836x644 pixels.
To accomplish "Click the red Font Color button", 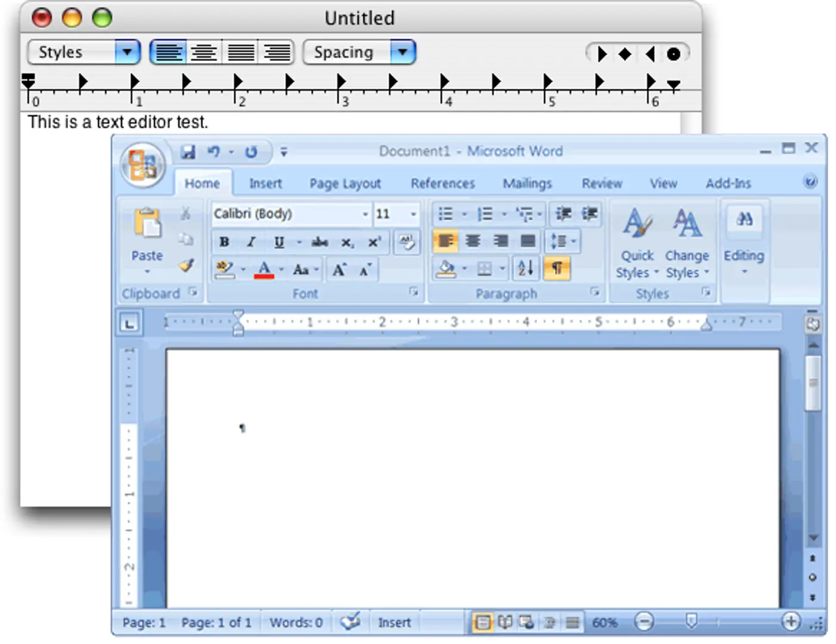I will tap(264, 270).
